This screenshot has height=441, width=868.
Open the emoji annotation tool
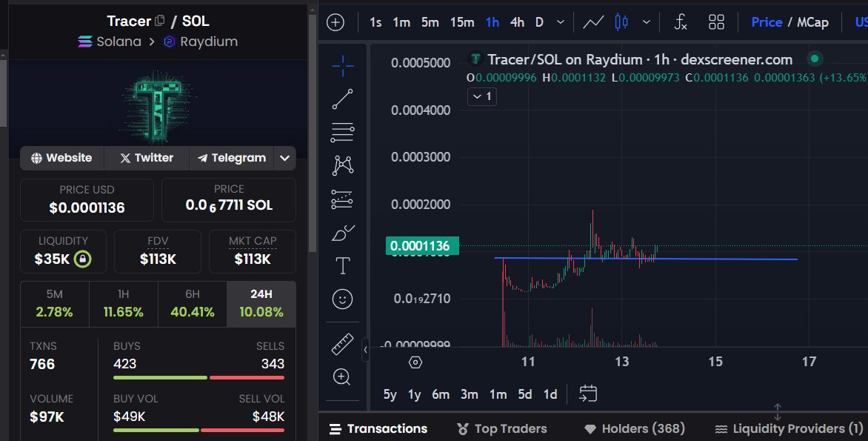click(342, 299)
